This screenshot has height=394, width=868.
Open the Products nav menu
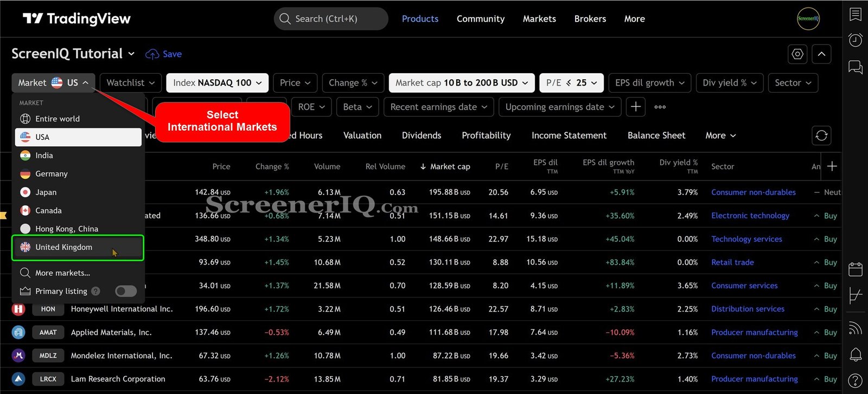tap(420, 19)
